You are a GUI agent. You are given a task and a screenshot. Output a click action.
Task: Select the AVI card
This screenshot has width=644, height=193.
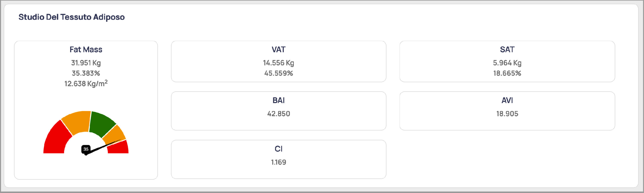click(507, 111)
